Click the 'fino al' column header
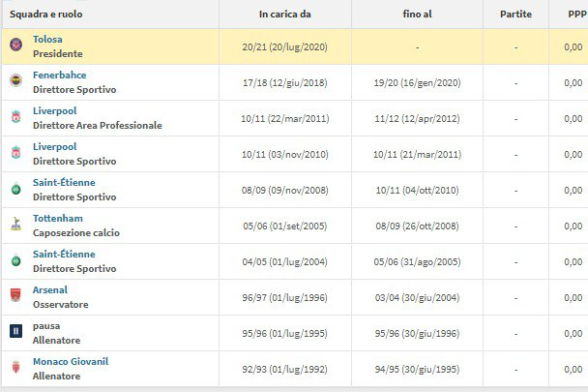 click(x=417, y=15)
